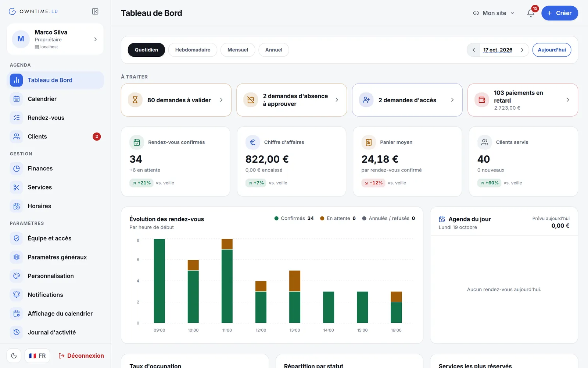
Task: Toggle dark mode with the moon button
Action: (14, 356)
